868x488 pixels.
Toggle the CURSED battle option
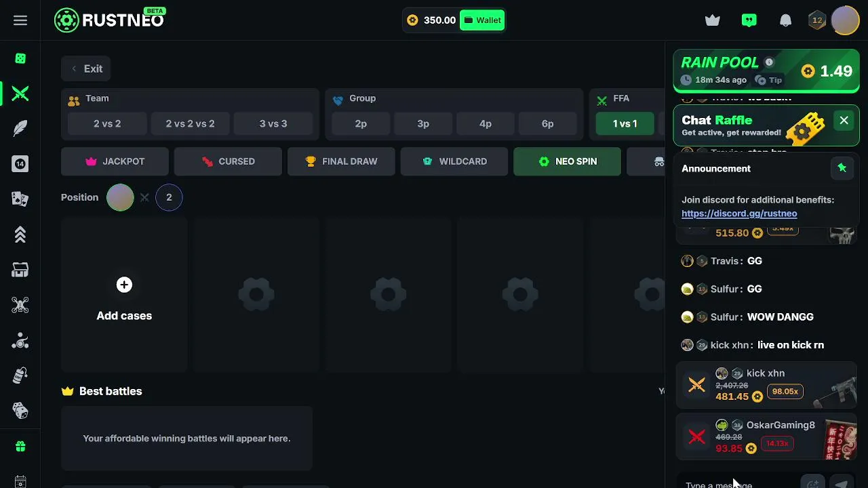(228, 161)
